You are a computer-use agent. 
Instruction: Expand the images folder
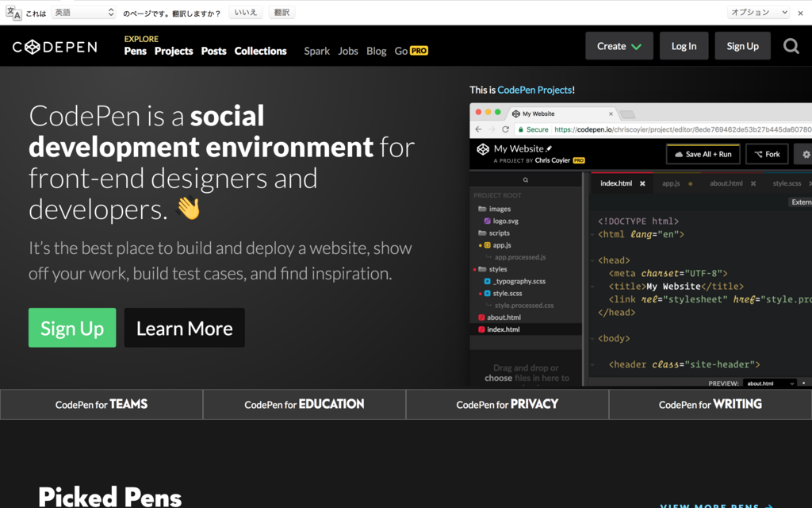tap(495, 209)
